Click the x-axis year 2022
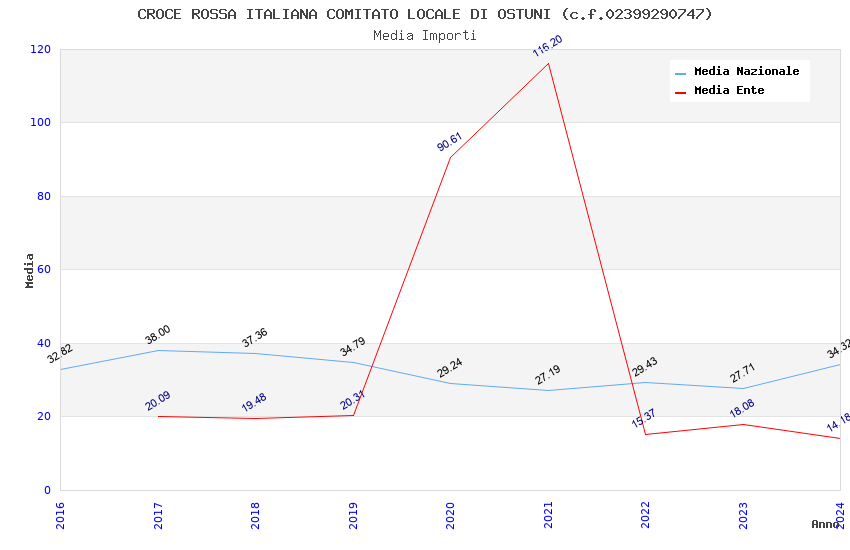 tap(645, 515)
